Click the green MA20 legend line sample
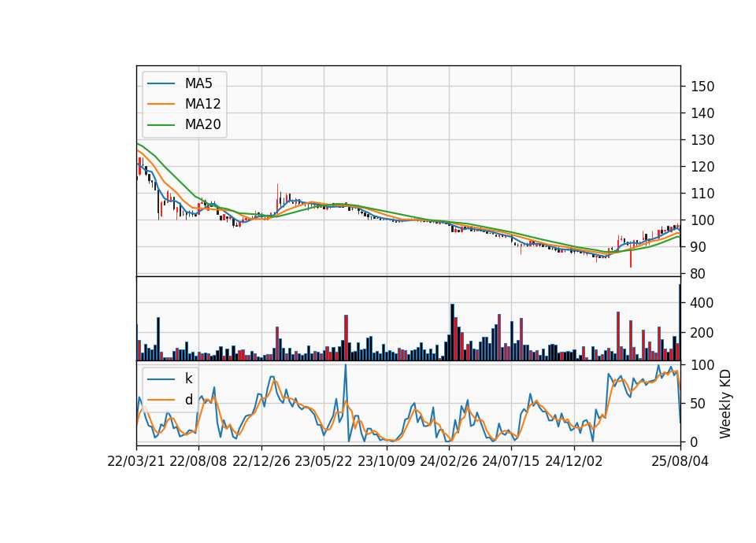This screenshot has height=543, width=756. [161, 125]
